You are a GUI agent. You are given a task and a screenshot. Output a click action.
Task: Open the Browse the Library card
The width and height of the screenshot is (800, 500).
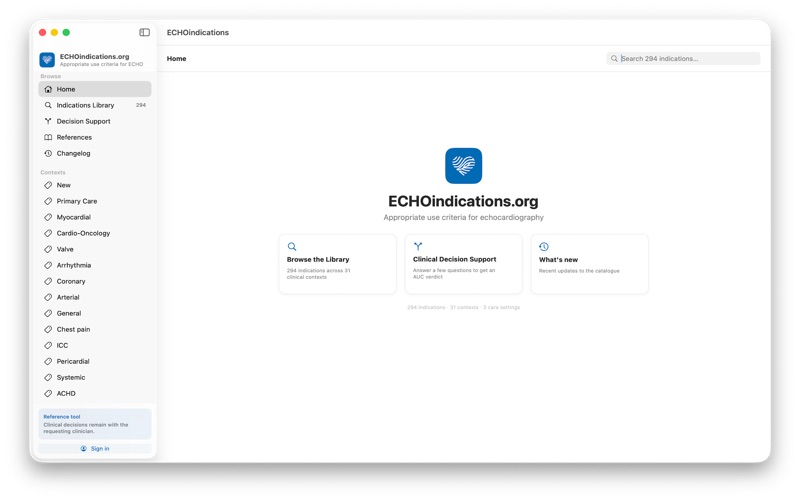coord(338,264)
